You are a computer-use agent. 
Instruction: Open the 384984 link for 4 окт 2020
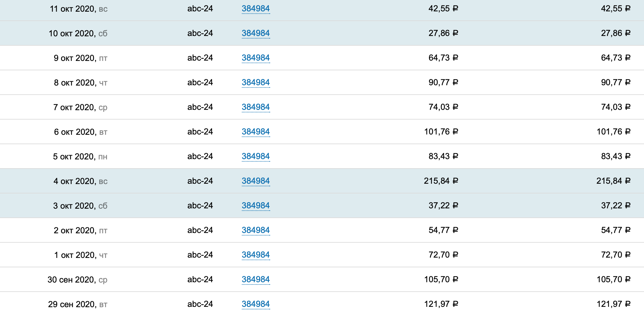pyautogui.click(x=256, y=181)
